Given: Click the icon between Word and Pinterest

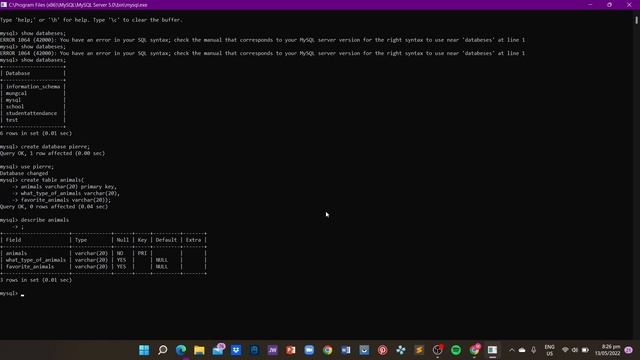Looking at the screenshot, I should (364, 350).
